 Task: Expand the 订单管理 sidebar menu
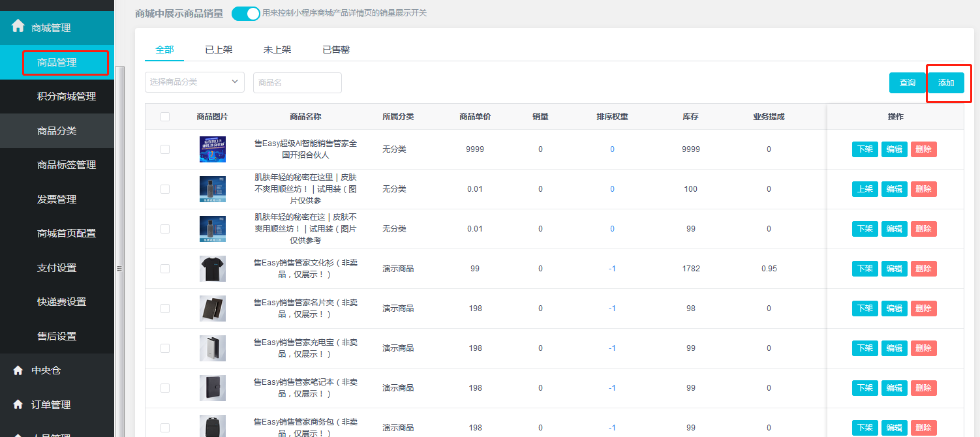click(51, 404)
